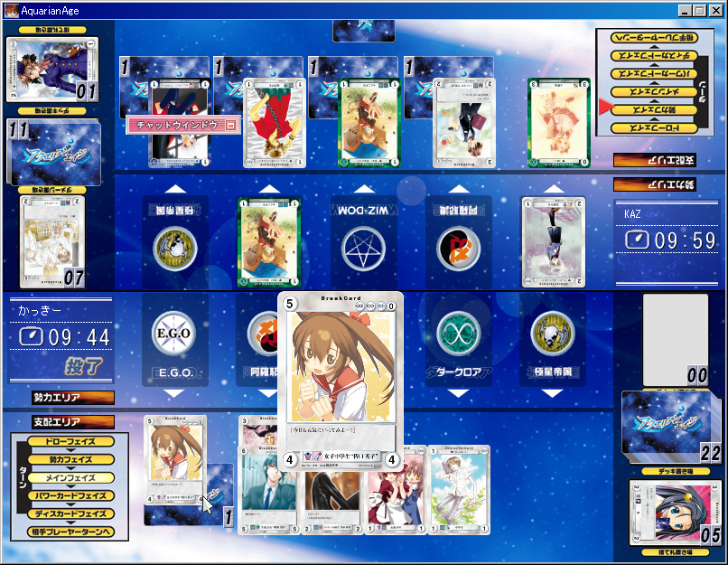Click up arrow above opponent's rightmost faction card
Screen dimensions: 728x565
554,189
